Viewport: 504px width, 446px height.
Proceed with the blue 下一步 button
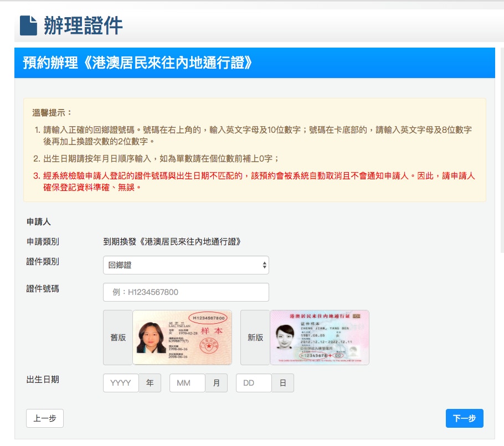coord(464,418)
